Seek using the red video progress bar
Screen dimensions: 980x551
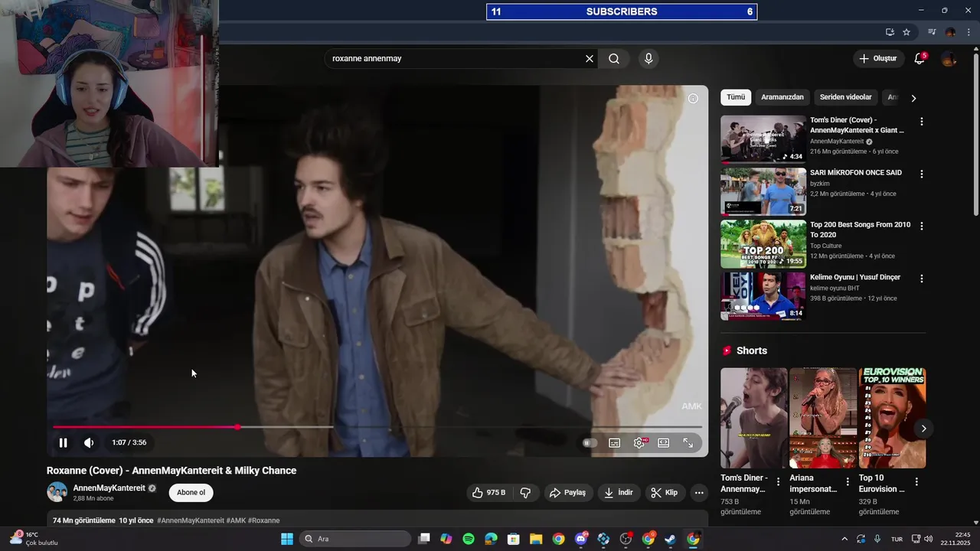[377, 427]
